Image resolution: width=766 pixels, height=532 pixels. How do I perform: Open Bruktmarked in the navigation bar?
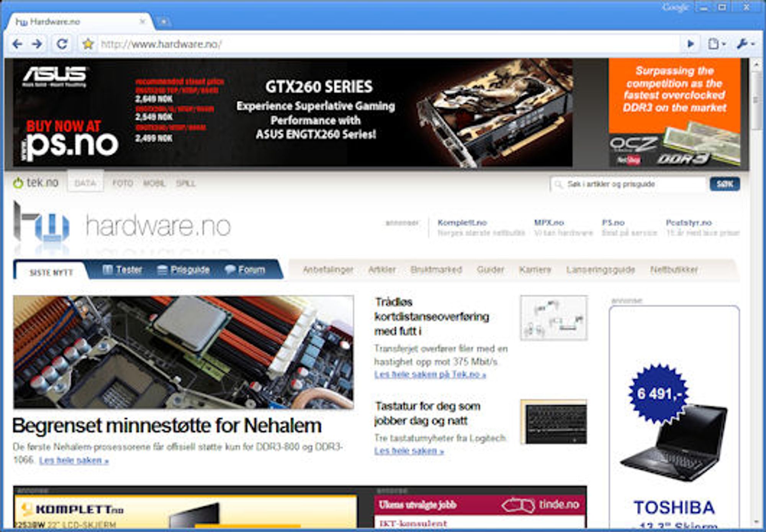(436, 270)
